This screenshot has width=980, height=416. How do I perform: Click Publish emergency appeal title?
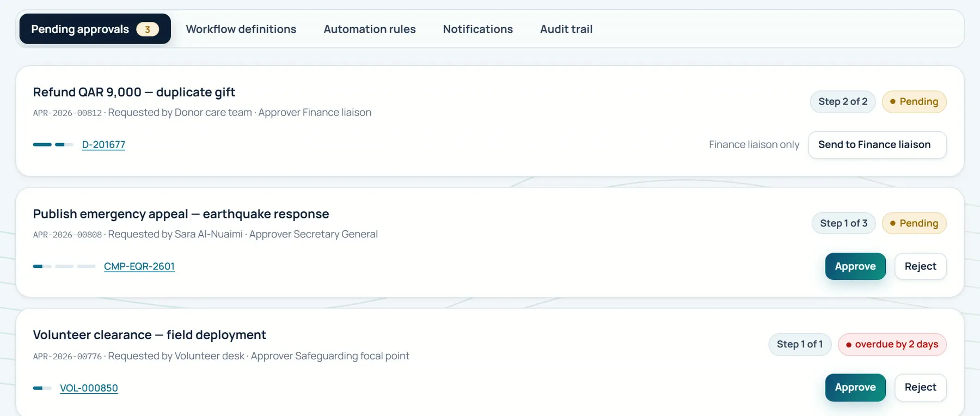coord(181,214)
